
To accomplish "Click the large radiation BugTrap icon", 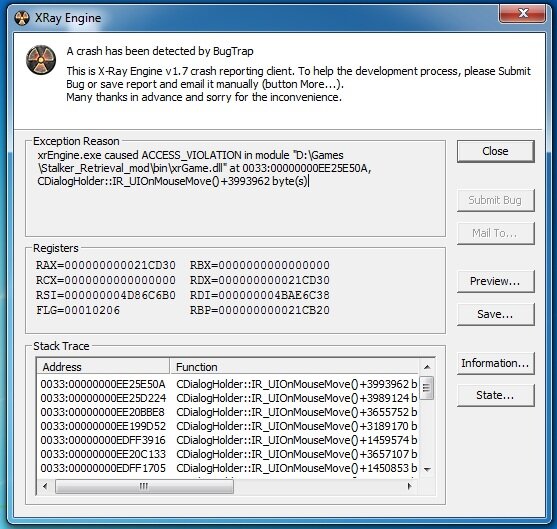I will pos(41,60).
